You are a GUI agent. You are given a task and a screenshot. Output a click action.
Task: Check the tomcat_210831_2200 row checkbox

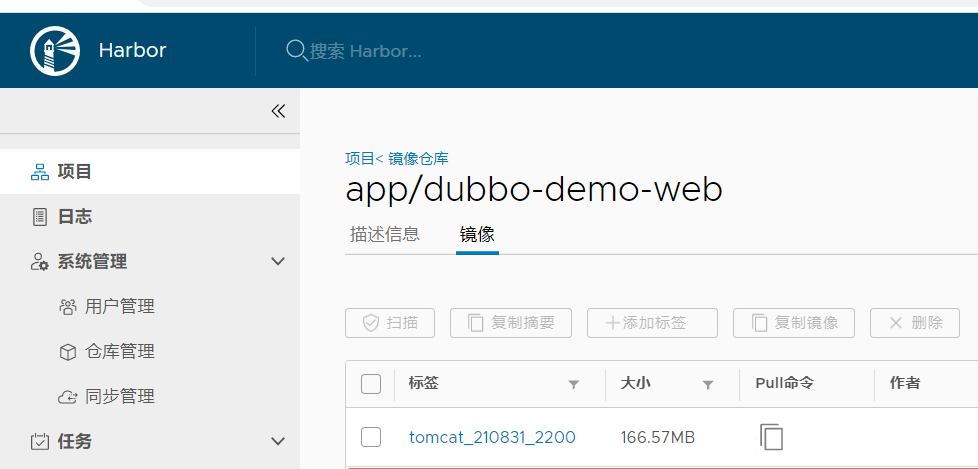(371, 437)
